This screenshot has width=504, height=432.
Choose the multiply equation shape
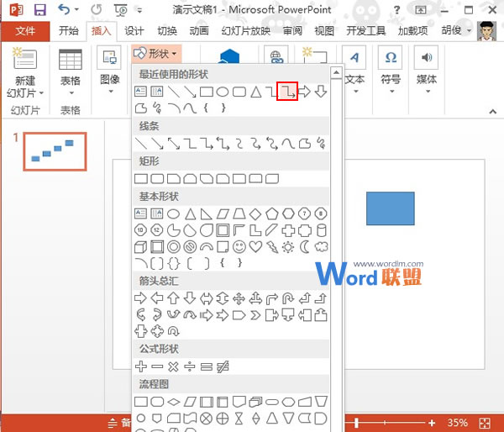(174, 366)
